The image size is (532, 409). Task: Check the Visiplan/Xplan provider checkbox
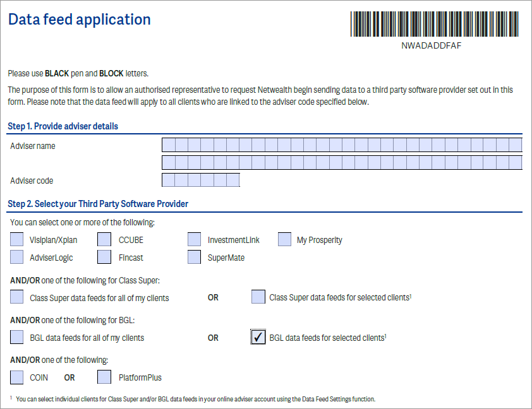click(x=16, y=239)
